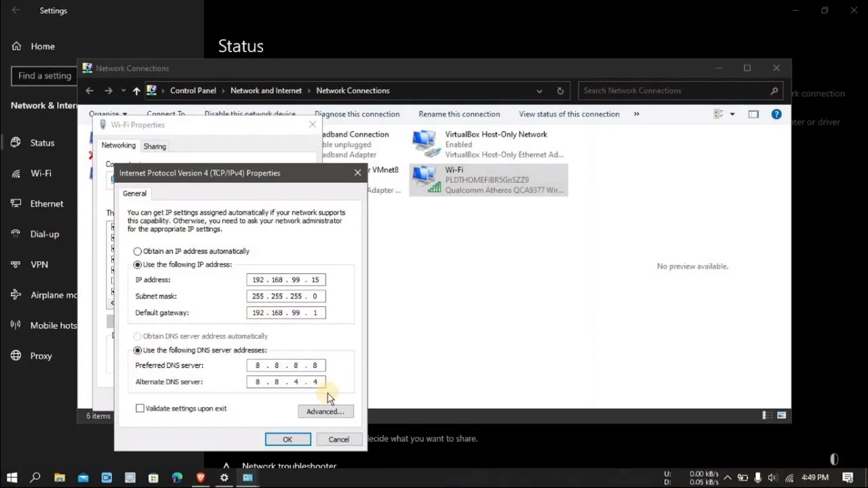
Task: Show more toolbar commands via chevron
Action: coord(636,114)
